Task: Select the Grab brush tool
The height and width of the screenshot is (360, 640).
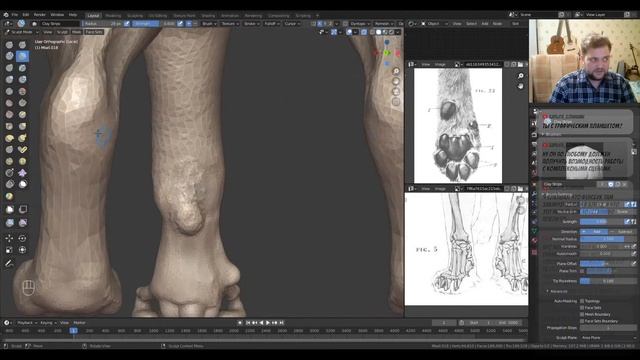Action: [x=22, y=127]
